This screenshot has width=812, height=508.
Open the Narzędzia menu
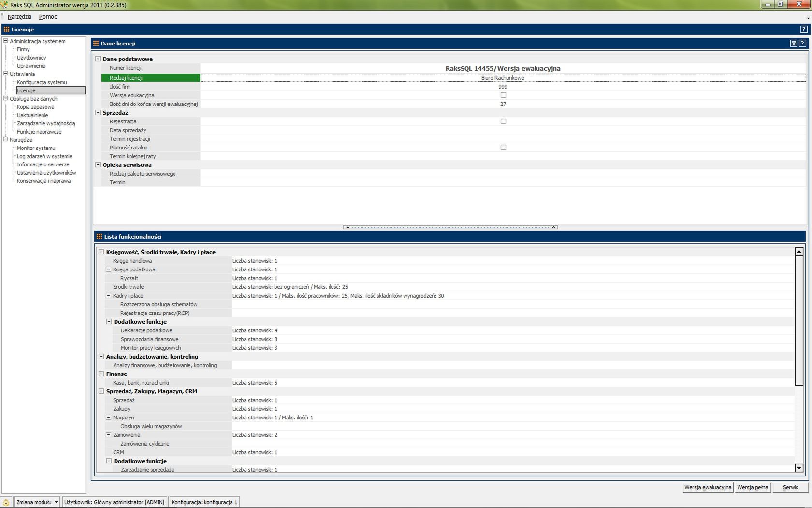point(19,17)
